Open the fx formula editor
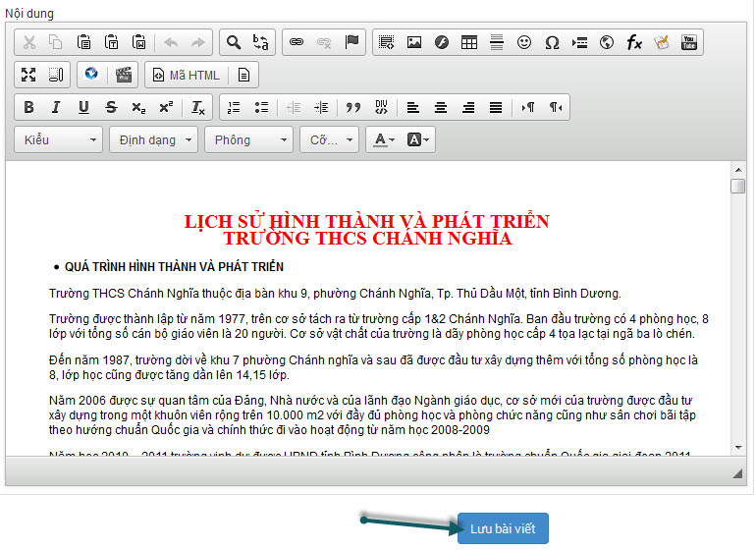 click(634, 42)
